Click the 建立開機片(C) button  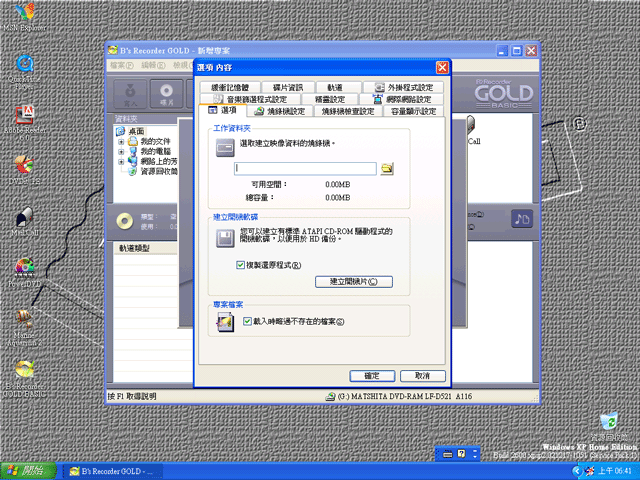354,282
